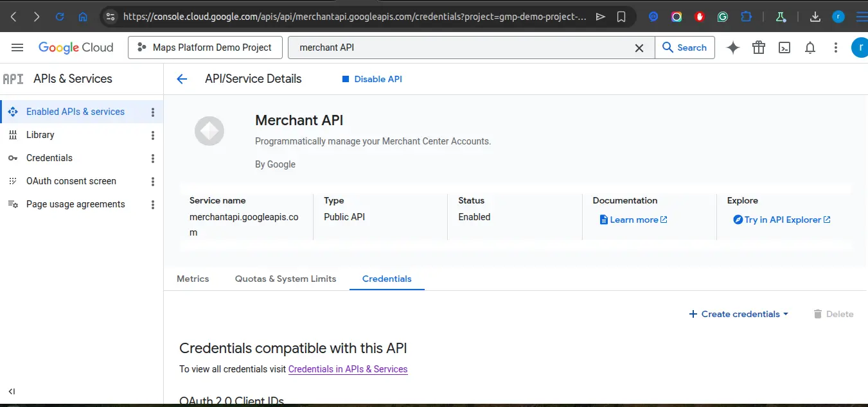Open options for Enabled APIs & services

pyautogui.click(x=153, y=112)
